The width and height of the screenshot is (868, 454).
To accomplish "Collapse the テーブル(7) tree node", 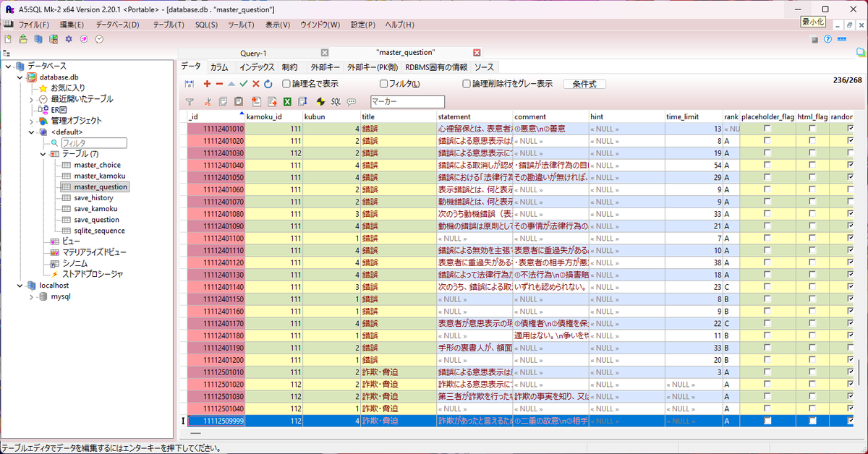I will tap(42, 153).
